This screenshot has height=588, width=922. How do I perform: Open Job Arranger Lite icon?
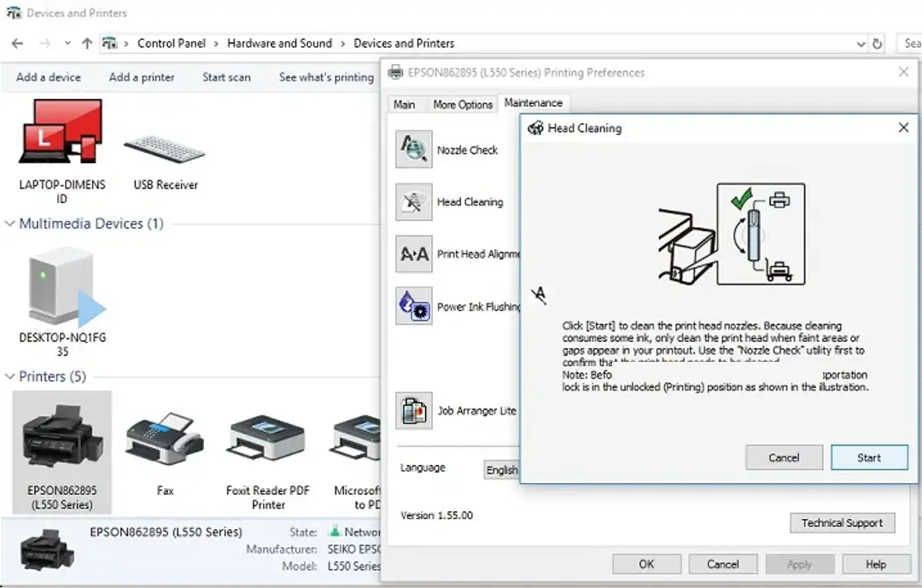(414, 410)
